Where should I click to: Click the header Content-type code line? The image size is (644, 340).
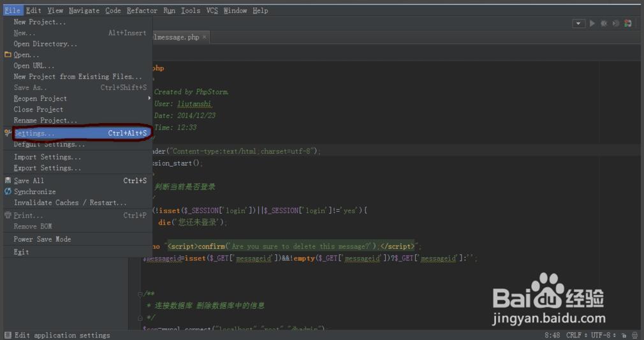point(236,151)
